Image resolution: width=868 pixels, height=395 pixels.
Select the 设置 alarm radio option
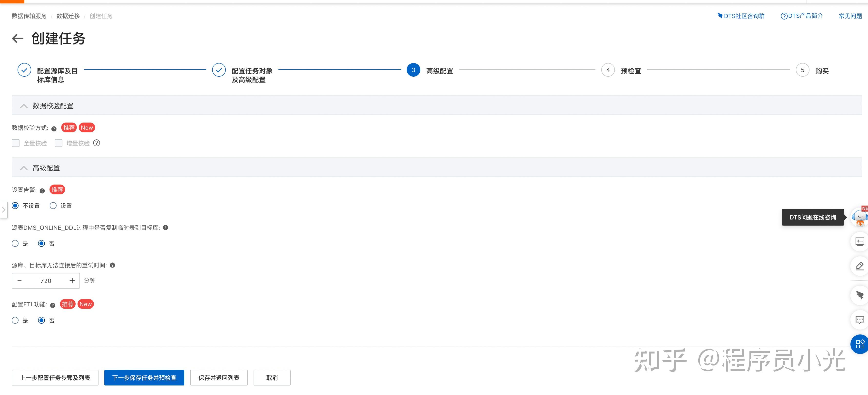53,205
